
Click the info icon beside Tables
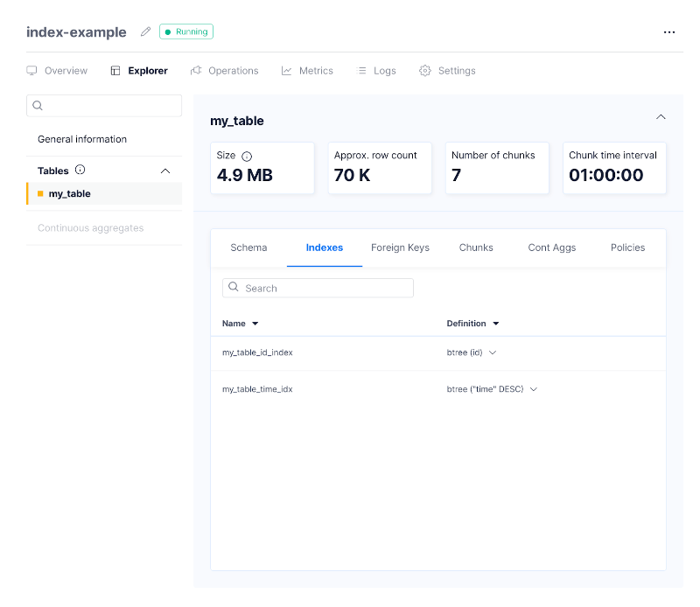[80, 171]
